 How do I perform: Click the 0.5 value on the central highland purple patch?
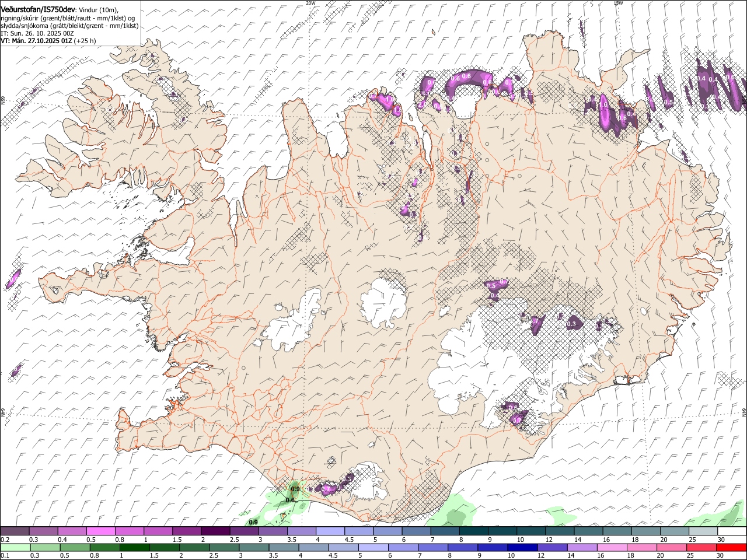tap(491, 286)
